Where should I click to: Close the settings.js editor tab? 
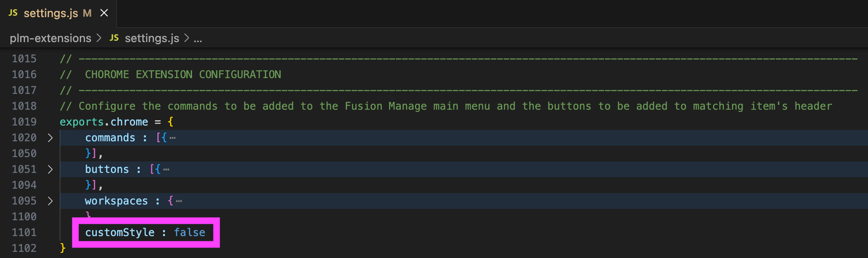point(104,13)
